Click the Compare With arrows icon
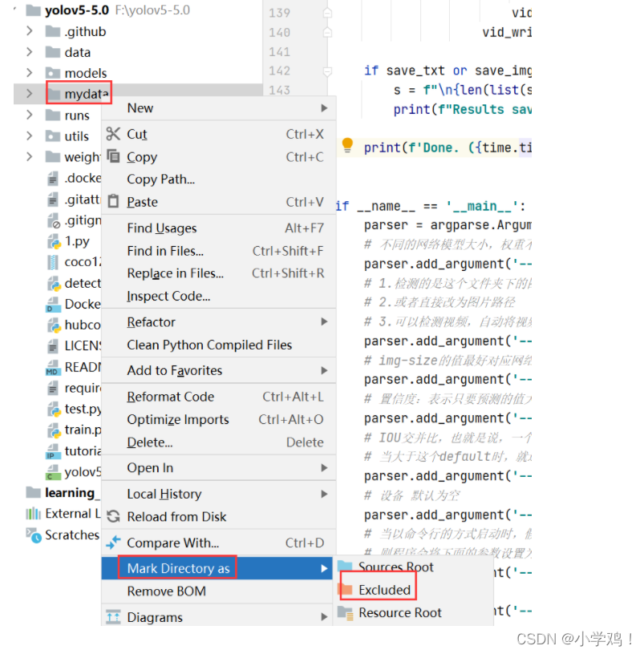Viewport: 644px width, 654px height. (x=113, y=543)
